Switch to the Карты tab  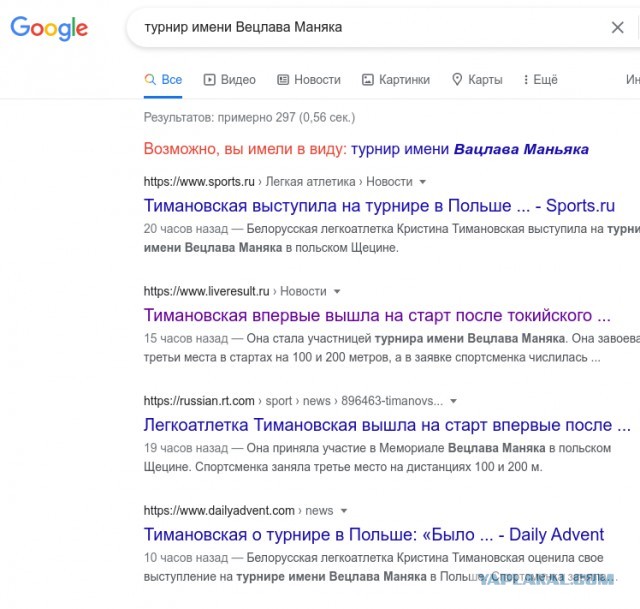pos(477,79)
